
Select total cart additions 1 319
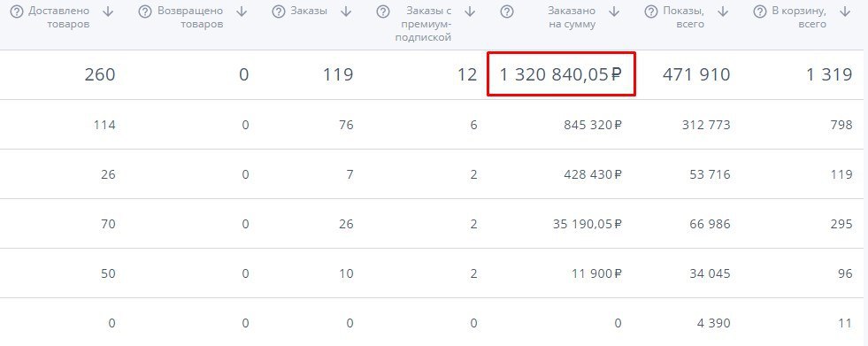pyautogui.click(x=829, y=74)
